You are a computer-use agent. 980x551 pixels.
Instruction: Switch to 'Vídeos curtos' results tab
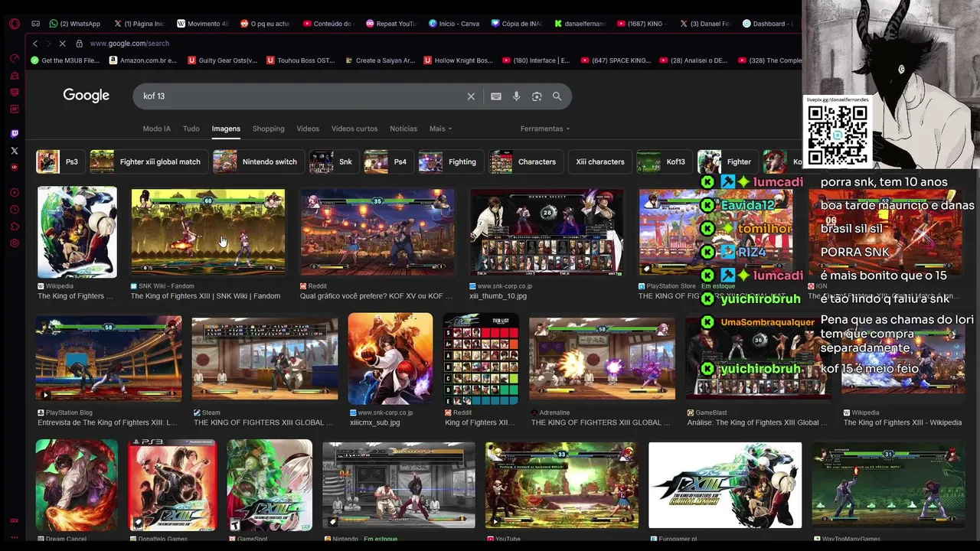click(x=354, y=129)
